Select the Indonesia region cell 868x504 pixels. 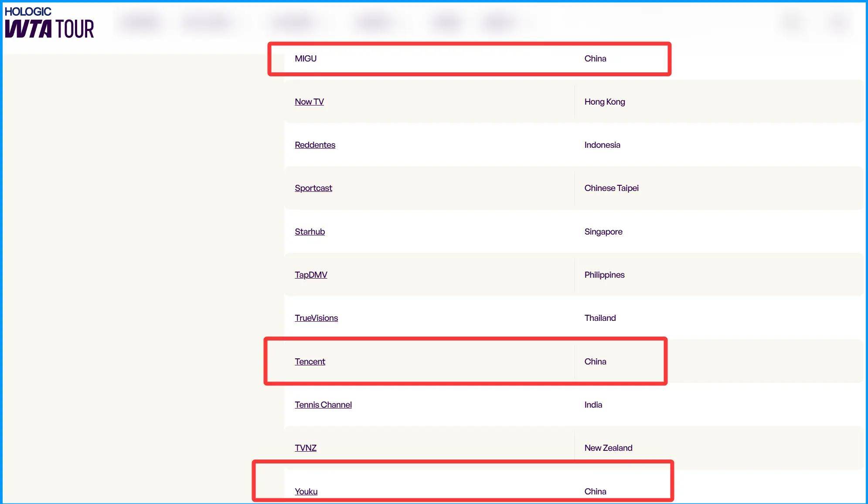click(602, 145)
